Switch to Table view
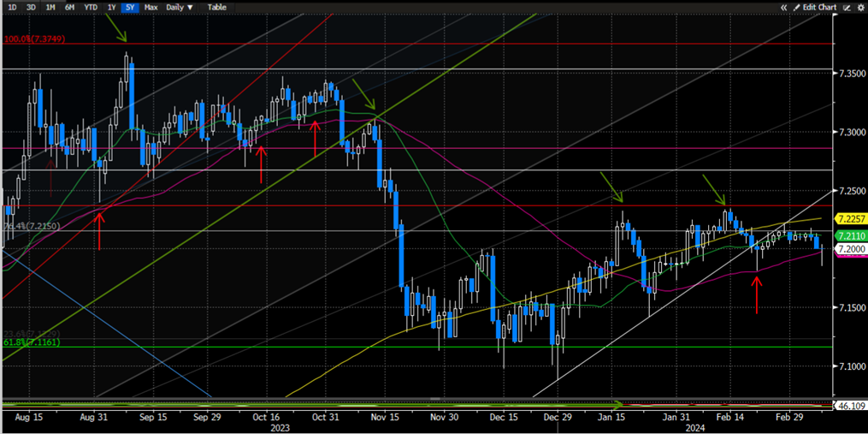Screen dimensions: 868x434 (216, 7)
